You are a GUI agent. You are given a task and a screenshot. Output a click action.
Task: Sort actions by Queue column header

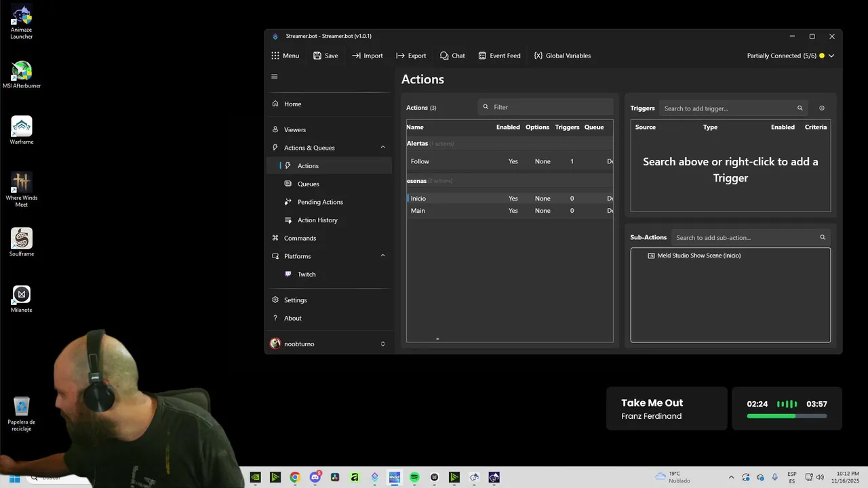click(x=594, y=127)
